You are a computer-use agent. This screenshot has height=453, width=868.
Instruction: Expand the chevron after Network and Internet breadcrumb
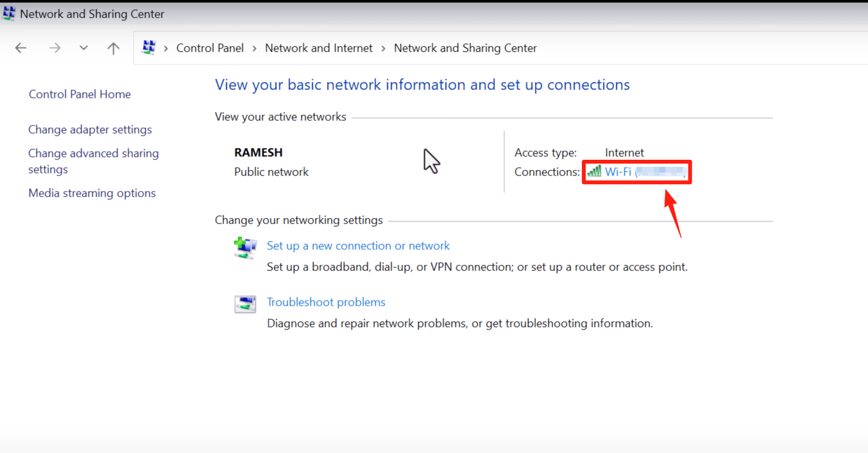tap(383, 48)
